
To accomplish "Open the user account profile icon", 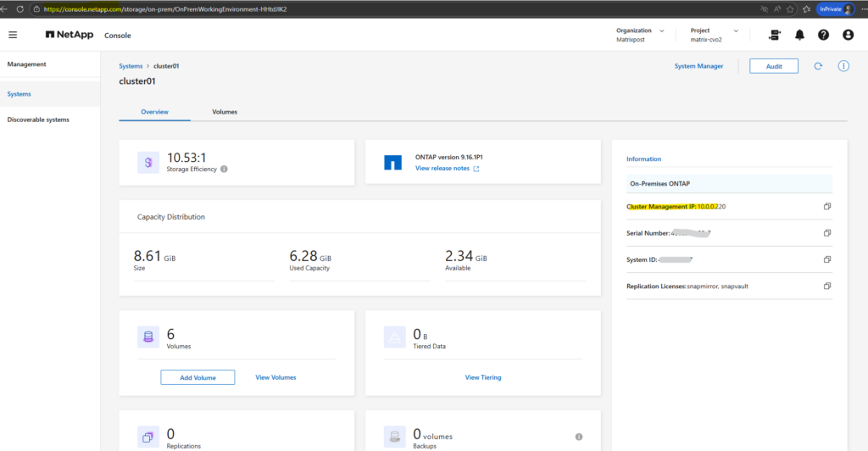I will point(848,35).
